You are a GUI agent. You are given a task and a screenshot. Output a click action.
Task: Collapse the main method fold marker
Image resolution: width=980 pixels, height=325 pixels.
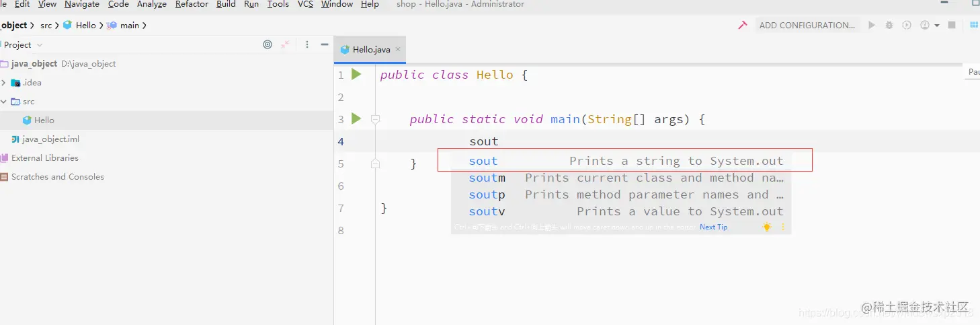click(x=375, y=119)
